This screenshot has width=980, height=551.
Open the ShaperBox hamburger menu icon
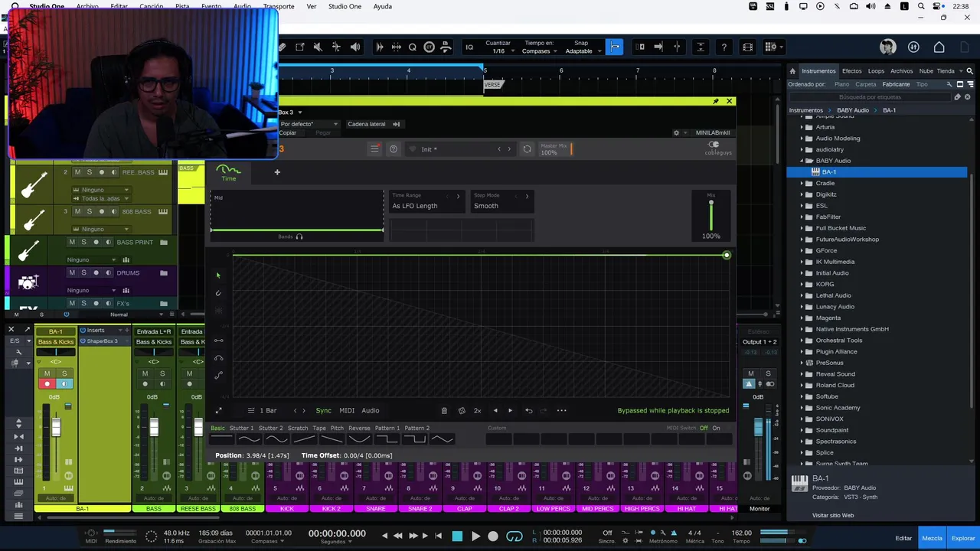[x=374, y=149]
